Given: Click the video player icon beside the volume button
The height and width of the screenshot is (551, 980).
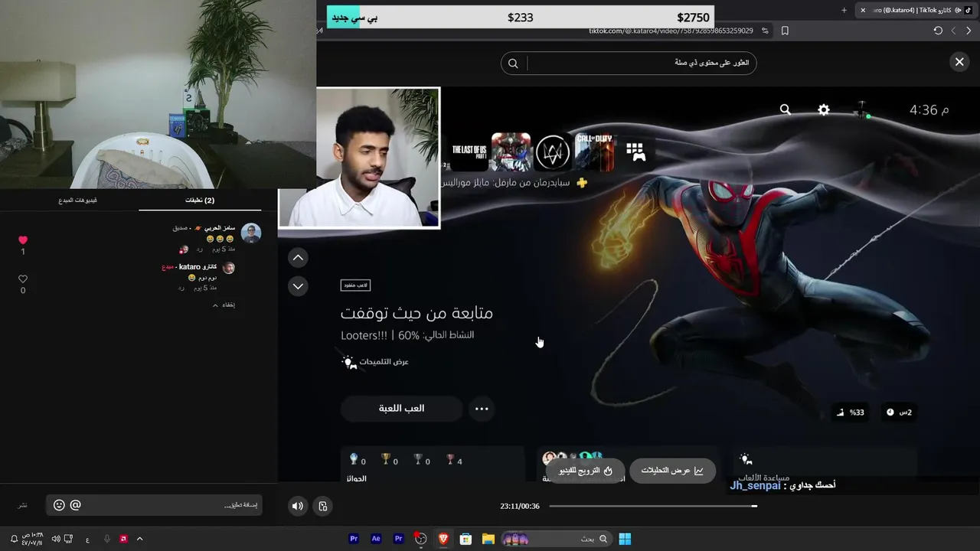Looking at the screenshot, I should 323,506.
